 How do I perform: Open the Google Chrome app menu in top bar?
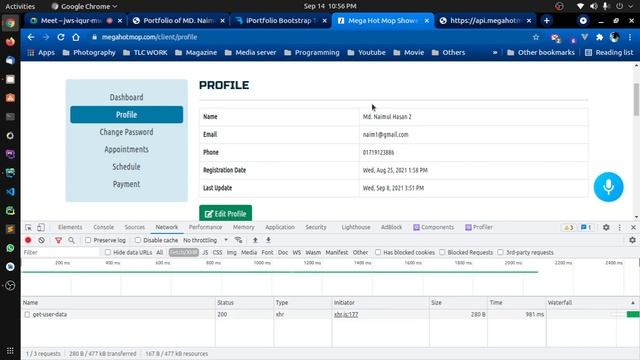point(84,6)
